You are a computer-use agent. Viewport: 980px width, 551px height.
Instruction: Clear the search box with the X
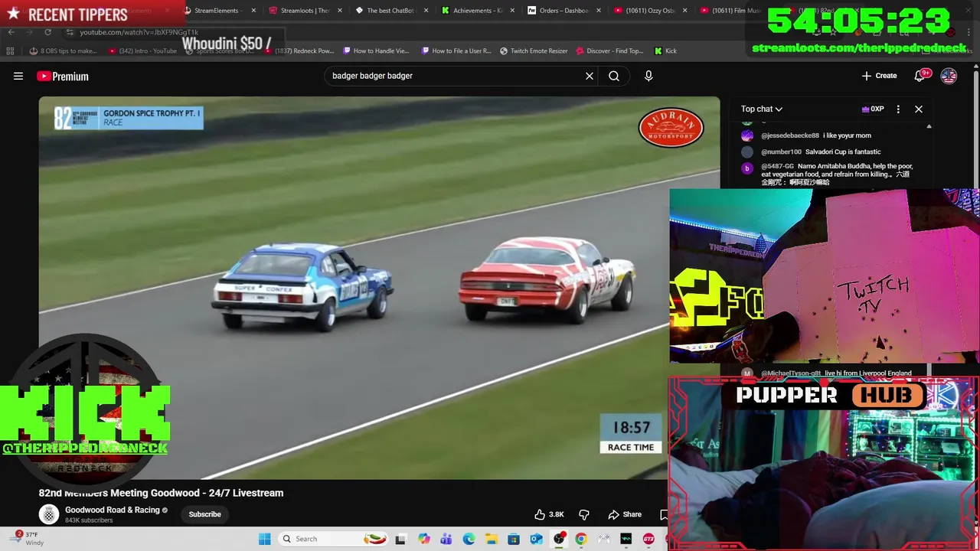point(590,76)
